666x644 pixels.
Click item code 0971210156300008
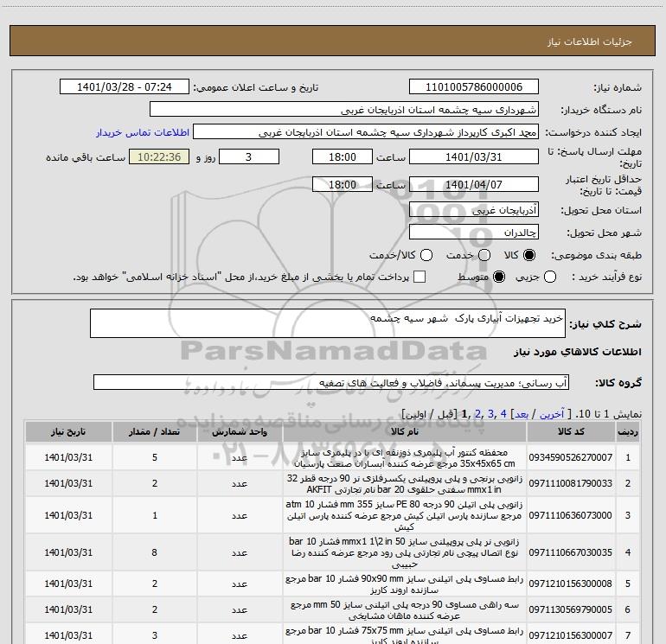click(x=571, y=583)
